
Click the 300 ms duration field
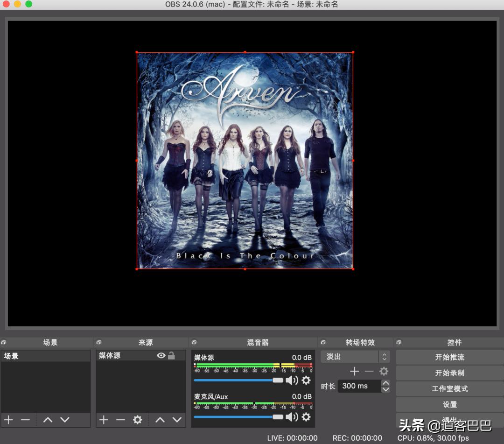(360, 386)
